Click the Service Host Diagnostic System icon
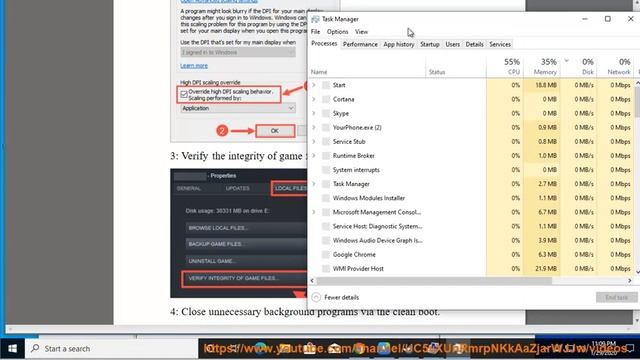 pyautogui.click(x=326, y=226)
